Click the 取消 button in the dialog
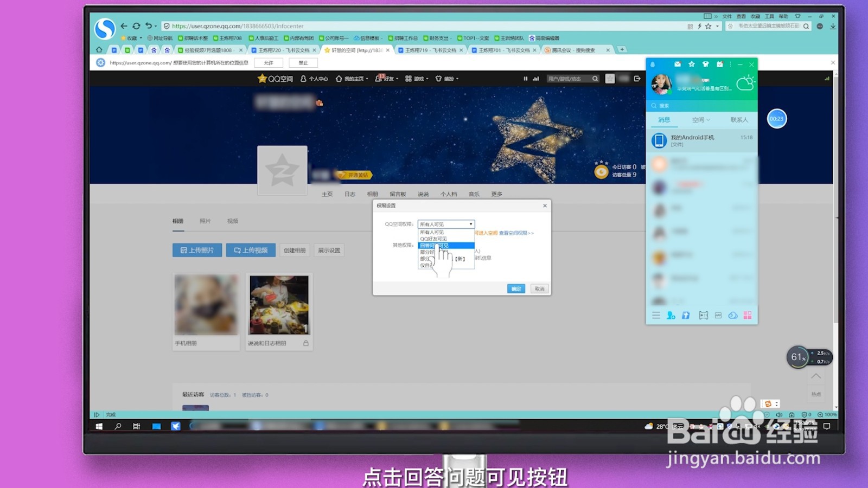This screenshot has width=868, height=488. 539,288
